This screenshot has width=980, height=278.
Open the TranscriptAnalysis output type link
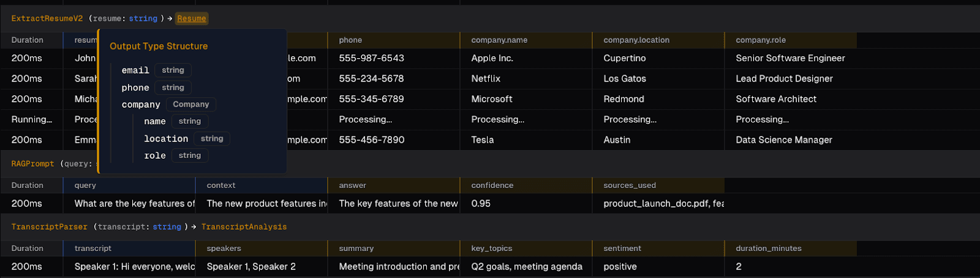244,227
